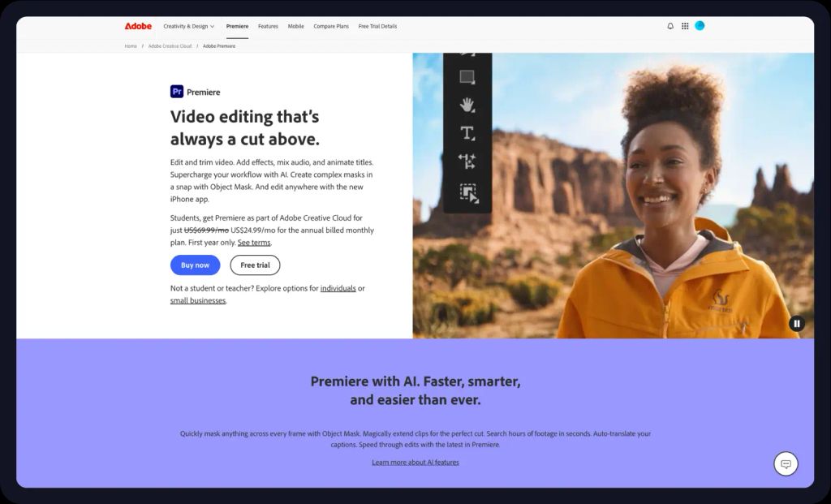Choose the rectangle selection tool
Viewport: 831px width, 504px height.
467,78
